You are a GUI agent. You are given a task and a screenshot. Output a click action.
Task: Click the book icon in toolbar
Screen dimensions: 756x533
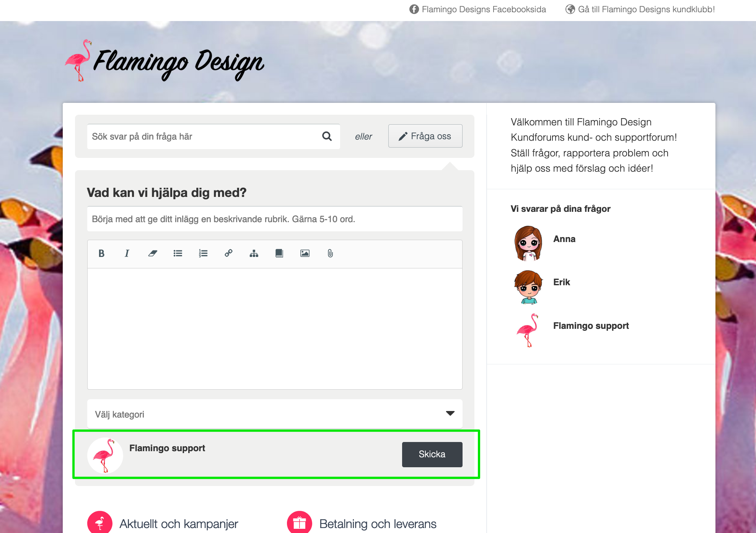(x=279, y=253)
